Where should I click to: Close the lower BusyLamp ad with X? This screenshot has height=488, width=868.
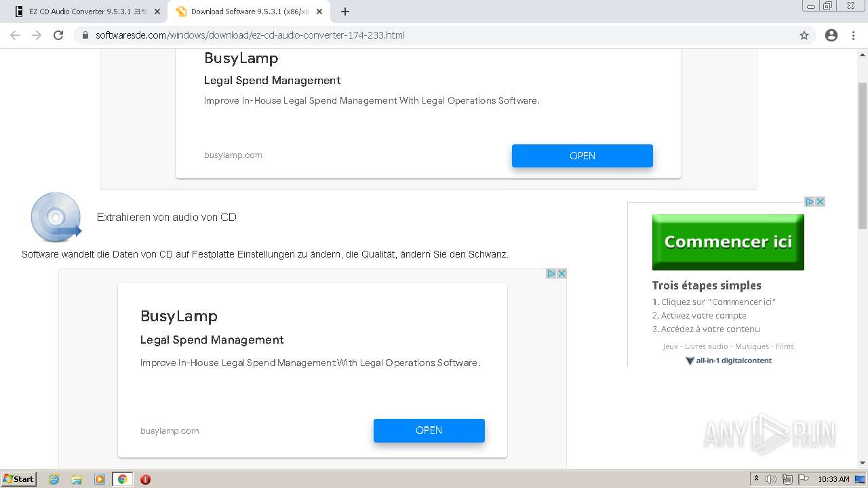(x=561, y=273)
